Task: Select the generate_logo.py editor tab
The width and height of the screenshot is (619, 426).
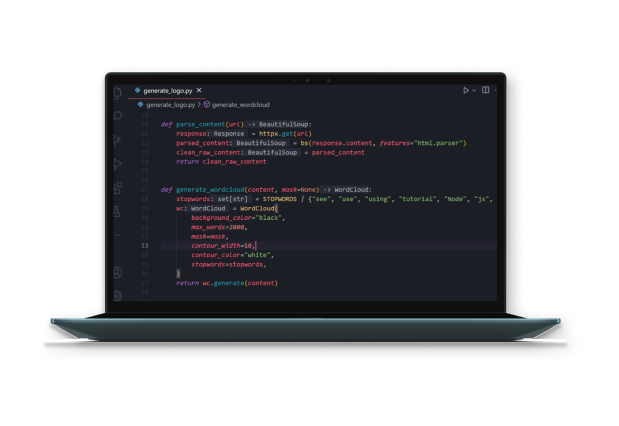Action: (167, 91)
